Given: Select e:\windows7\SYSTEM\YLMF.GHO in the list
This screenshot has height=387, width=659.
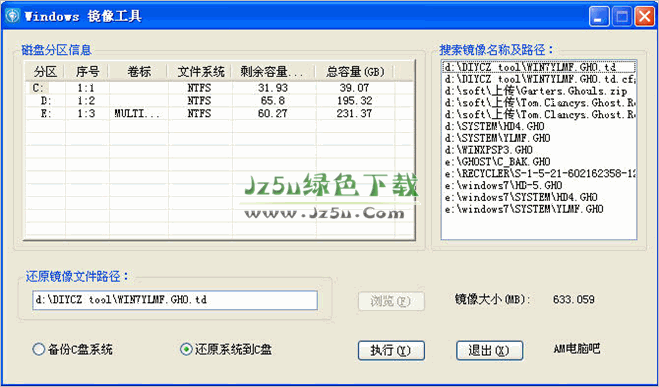Looking at the screenshot, I should point(539,209).
